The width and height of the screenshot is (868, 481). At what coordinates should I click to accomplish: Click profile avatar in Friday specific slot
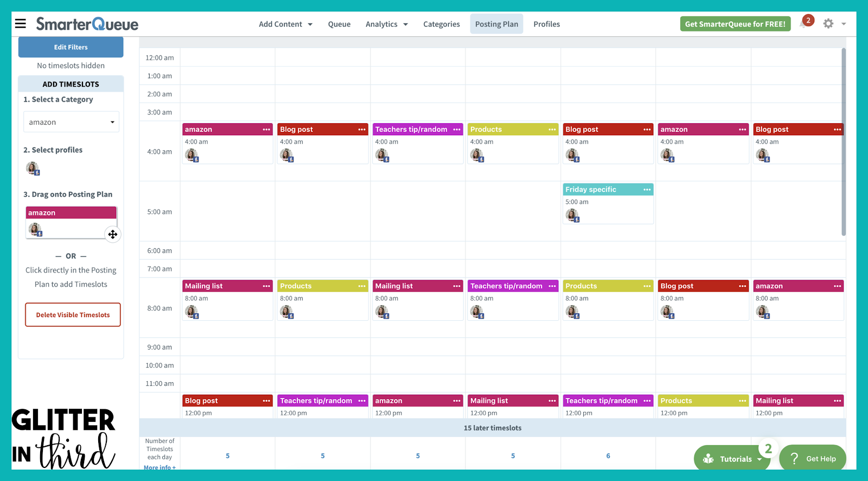coord(572,216)
